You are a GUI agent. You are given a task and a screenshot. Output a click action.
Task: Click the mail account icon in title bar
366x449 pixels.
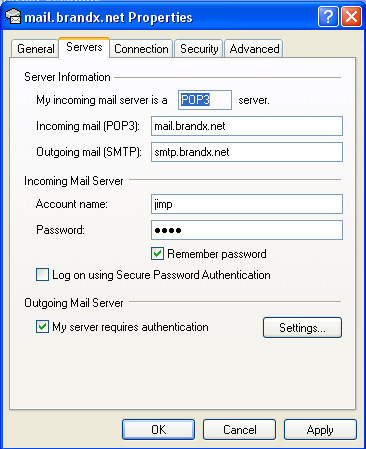13,17
